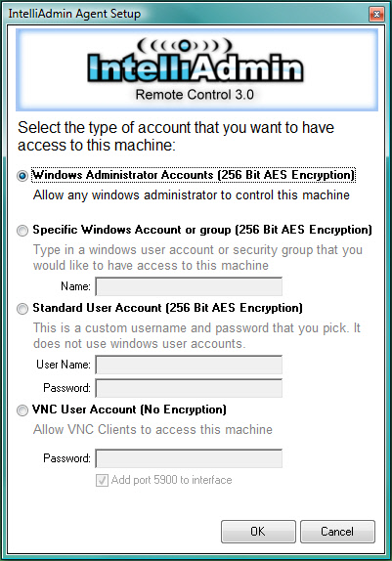Click Windows Administrator Accounts label text

(194, 175)
